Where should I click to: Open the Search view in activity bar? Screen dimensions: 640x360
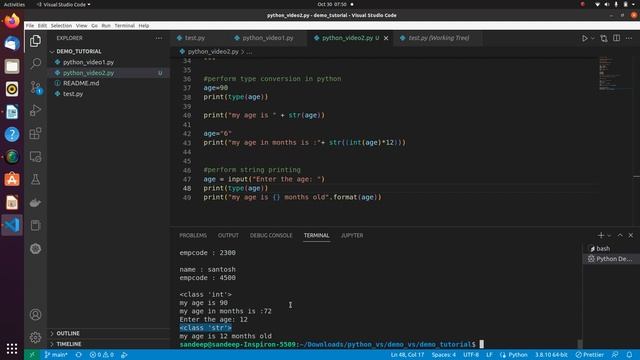coord(36,63)
